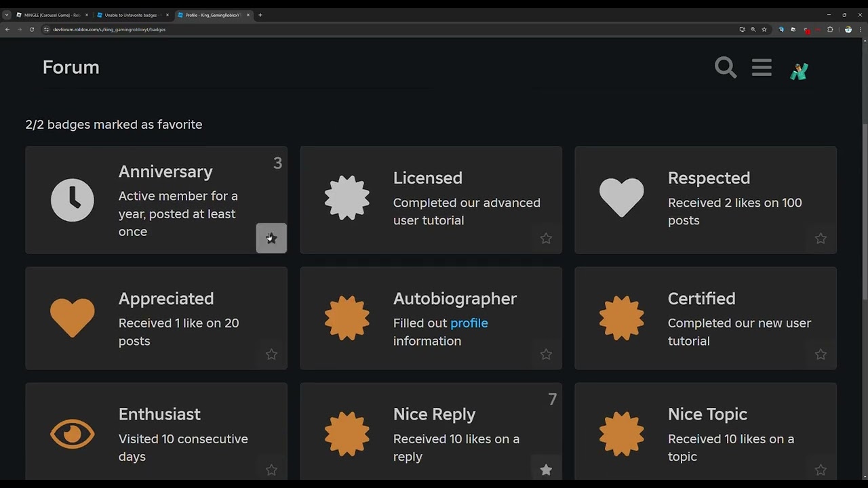Screen dimensions: 868x488
Task: Open the forum search magnifier
Action: (x=725, y=68)
